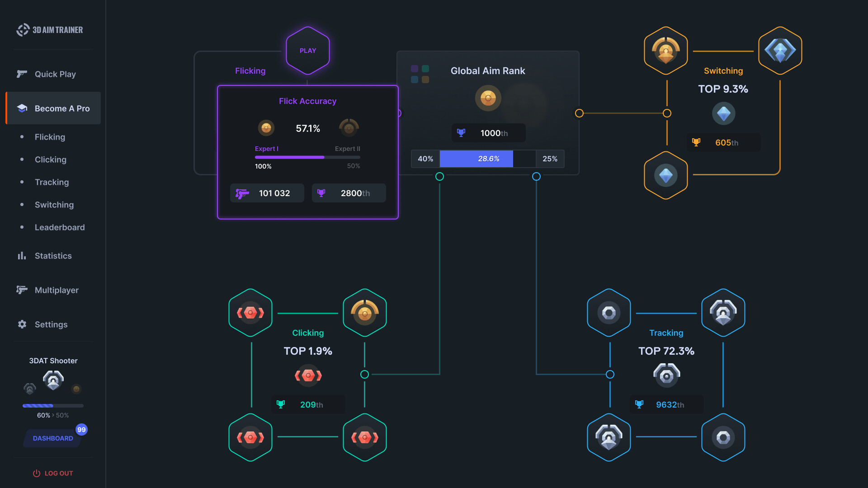The width and height of the screenshot is (868, 488).
Task: Select the Flicking sidebar menu item
Action: [x=49, y=136]
